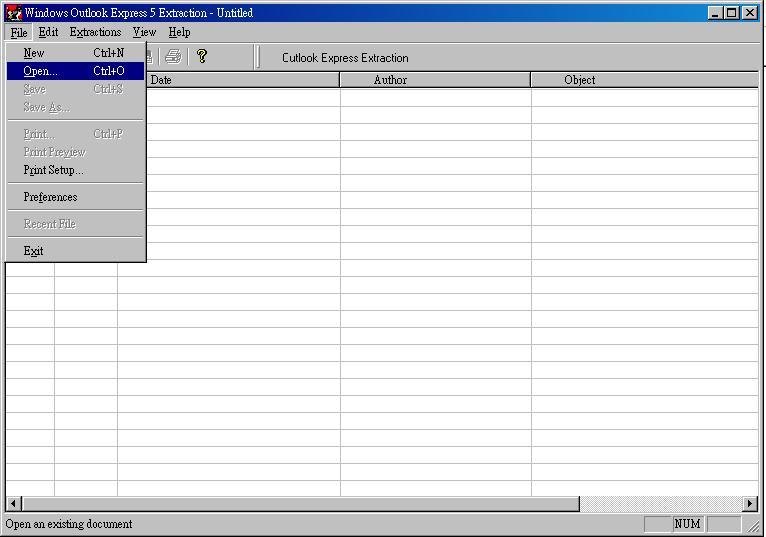Click the horizontal scrollbar left arrow
This screenshot has width=766, height=537.
coord(14,503)
